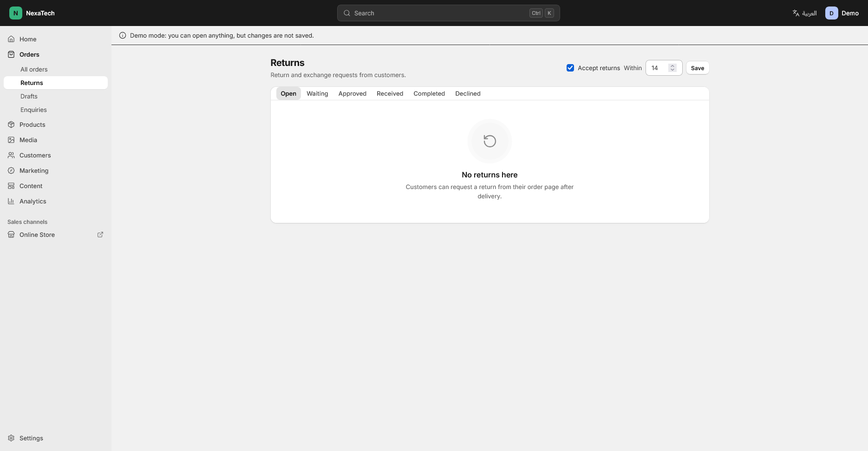Open the Customers section label
This screenshot has width=868, height=451.
click(x=35, y=155)
